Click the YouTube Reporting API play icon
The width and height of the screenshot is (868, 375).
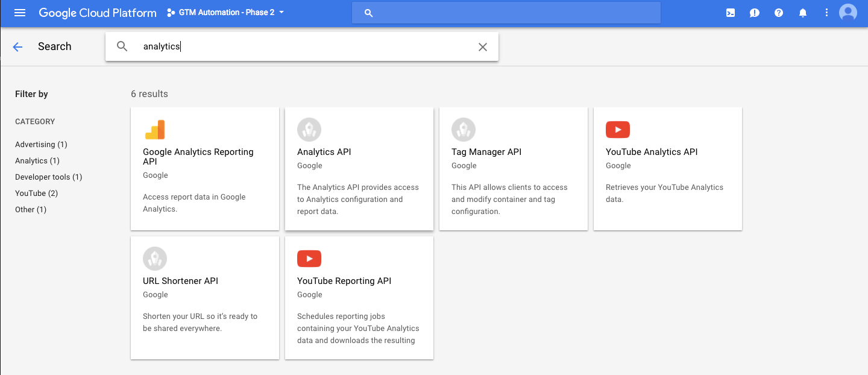point(309,259)
